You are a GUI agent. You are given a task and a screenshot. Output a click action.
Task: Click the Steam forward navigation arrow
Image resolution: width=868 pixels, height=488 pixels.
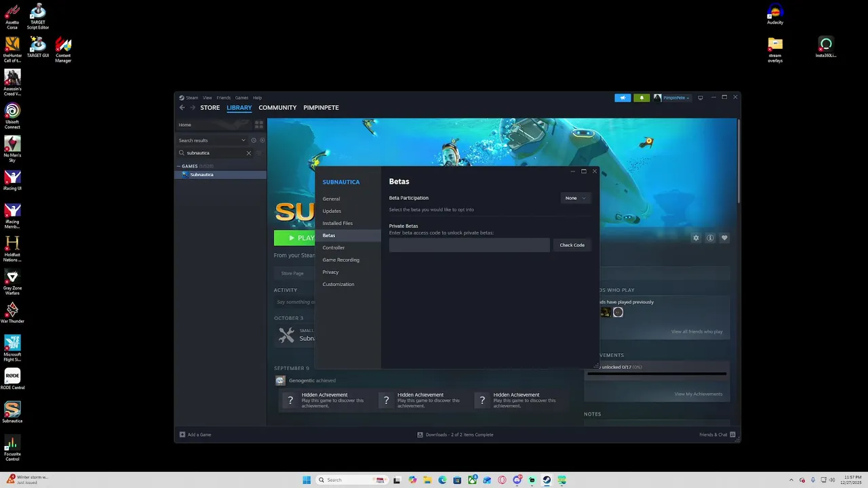click(193, 108)
